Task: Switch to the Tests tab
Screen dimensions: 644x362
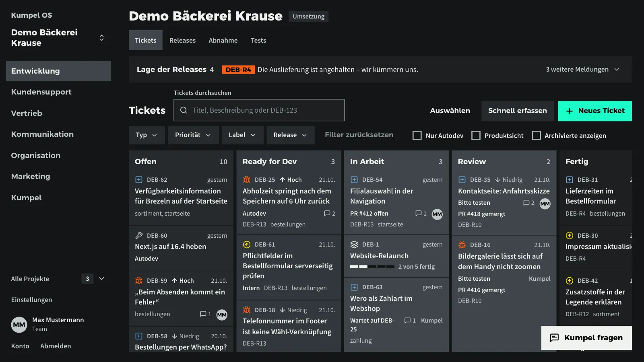Action: coord(258,40)
